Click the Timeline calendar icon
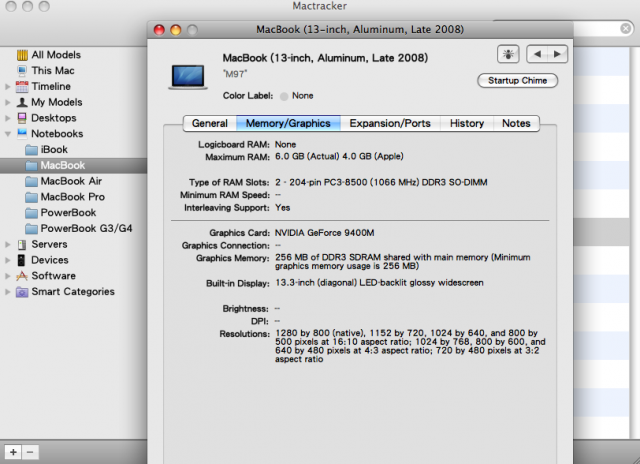This screenshot has height=464, width=640. coord(22,87)
